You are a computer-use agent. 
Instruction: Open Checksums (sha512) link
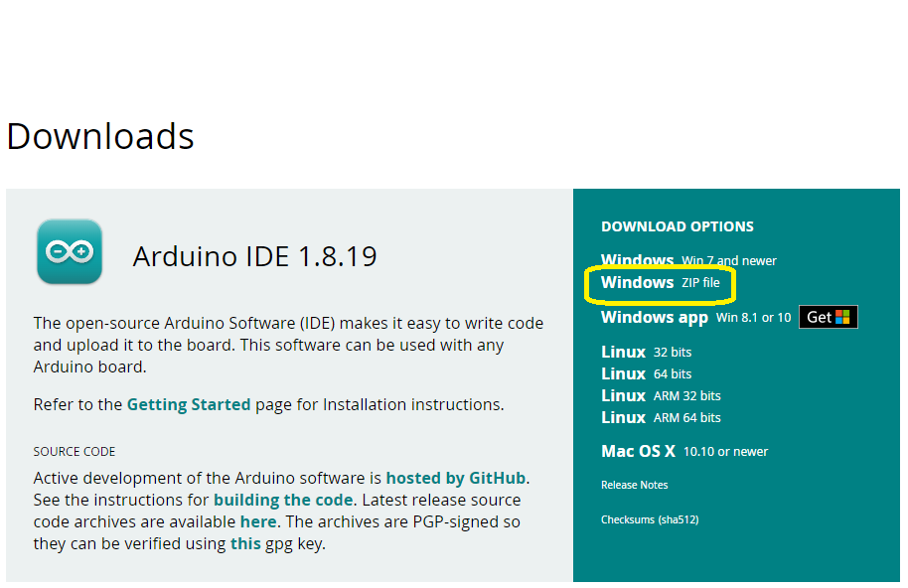click(x=650, y=519)
